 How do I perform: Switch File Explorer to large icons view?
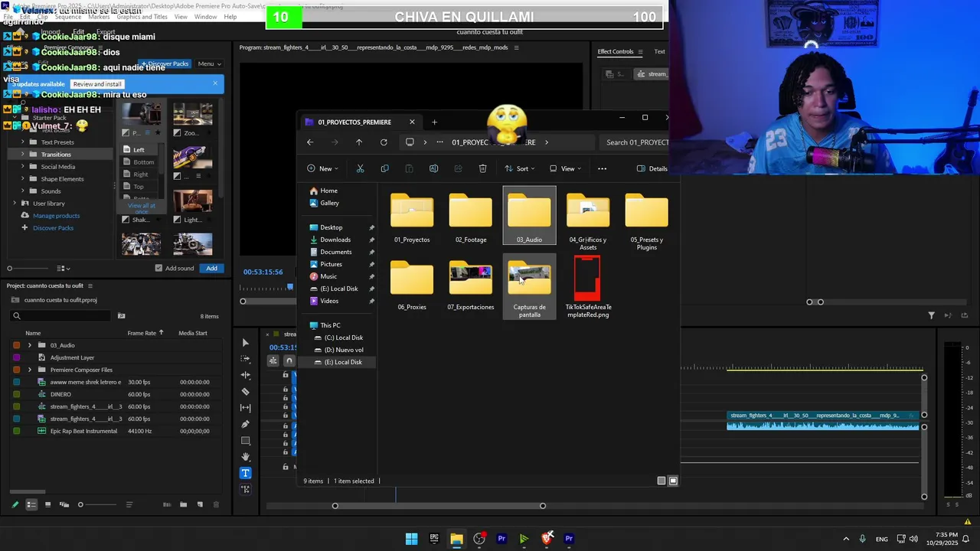(673, 481)
